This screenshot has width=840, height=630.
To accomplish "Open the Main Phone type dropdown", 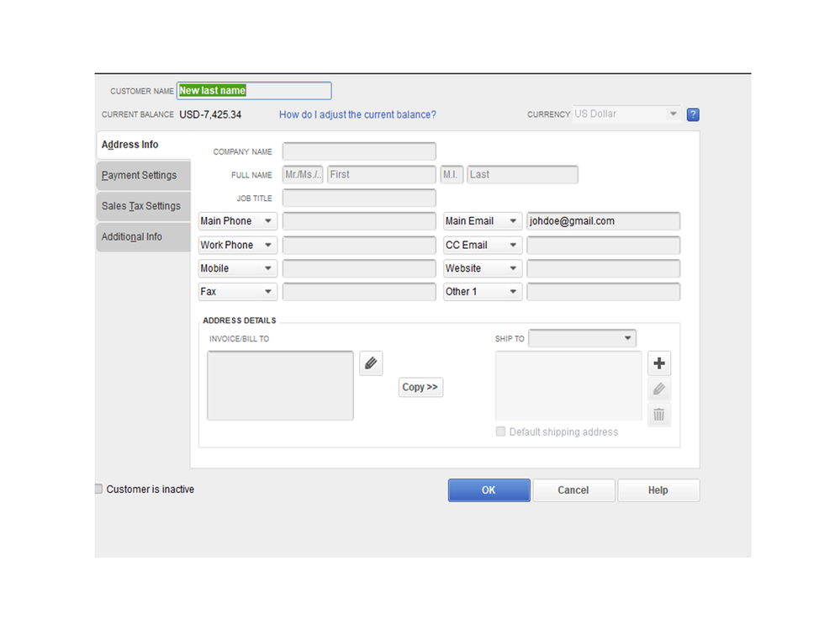I will pos(238,221).
